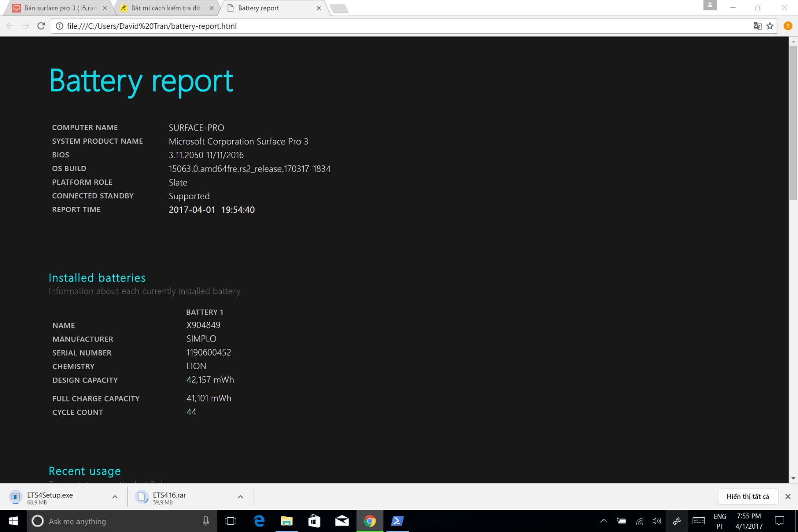This screenshot has height=532, width=798.
Task: Click manufacturer value SIMPLO
Action: (x=201, y=339)
